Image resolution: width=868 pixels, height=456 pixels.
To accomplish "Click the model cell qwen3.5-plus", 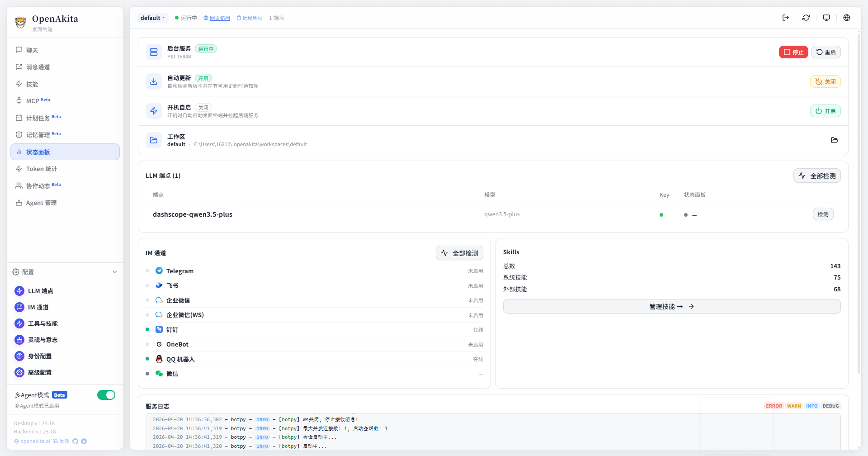I will (x=502, y=214).
